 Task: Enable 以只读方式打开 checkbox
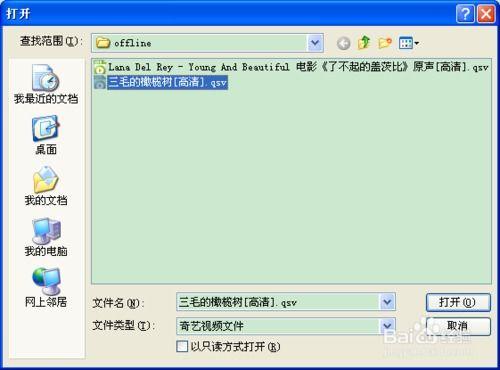pyautogui.click(x=182, y=346)
